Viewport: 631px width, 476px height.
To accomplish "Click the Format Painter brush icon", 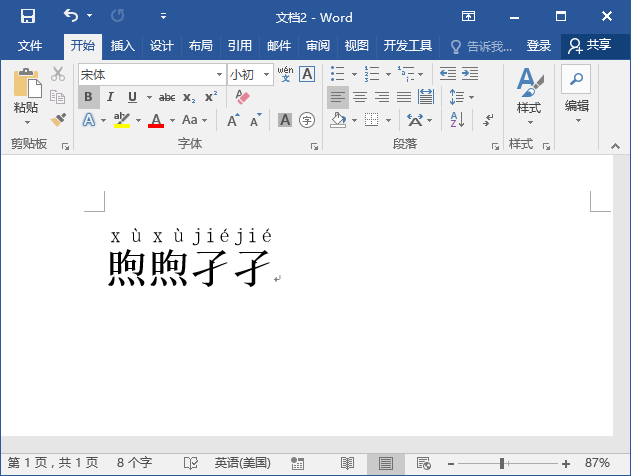I will click(x=58, y=119).
